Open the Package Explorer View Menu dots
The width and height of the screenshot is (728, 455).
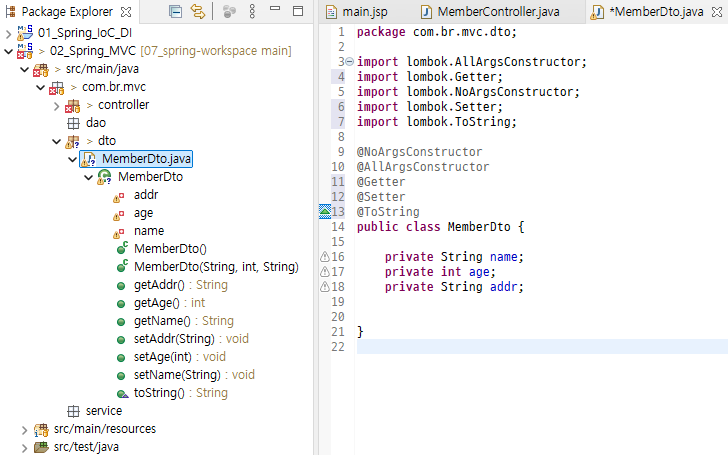coord(252,11)
